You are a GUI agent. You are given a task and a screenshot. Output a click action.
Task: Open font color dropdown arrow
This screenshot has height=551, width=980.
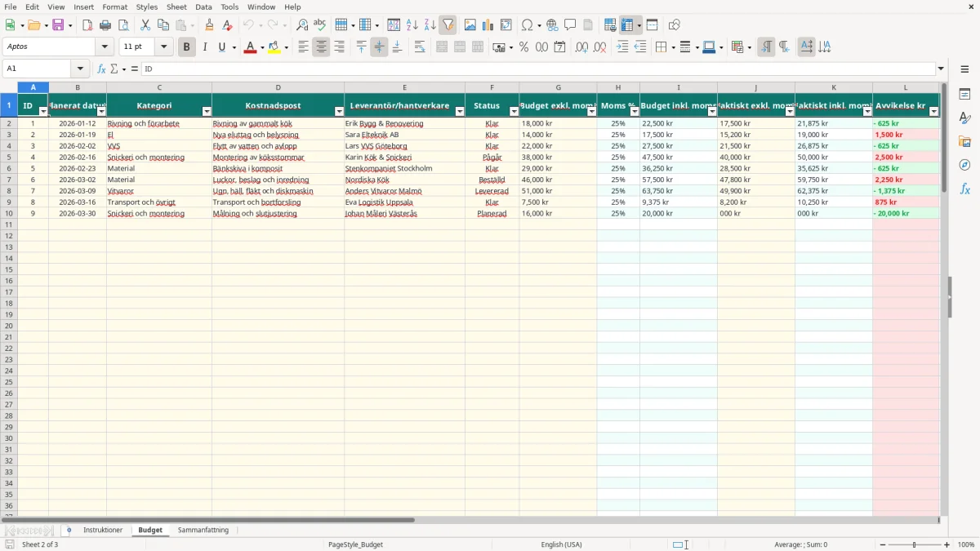pos(262,47)
